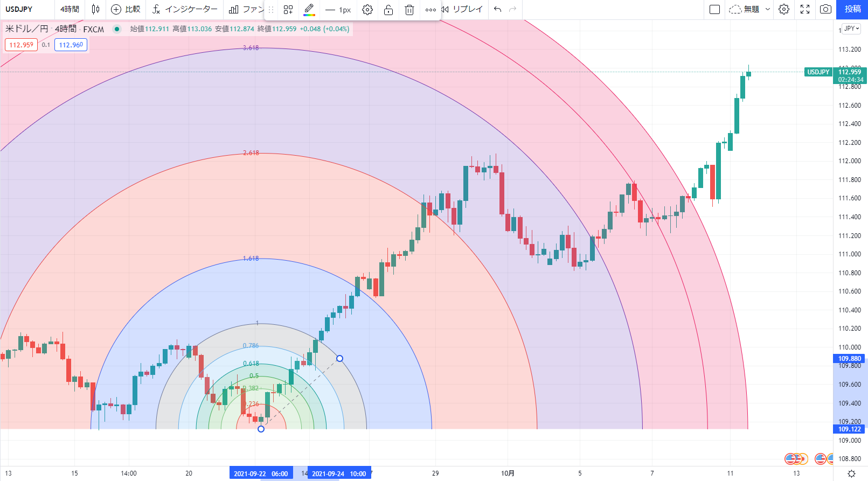Screen dimensions: 868x481
Task: Open left cluster of economic event flags
Action: coord(796,459)
